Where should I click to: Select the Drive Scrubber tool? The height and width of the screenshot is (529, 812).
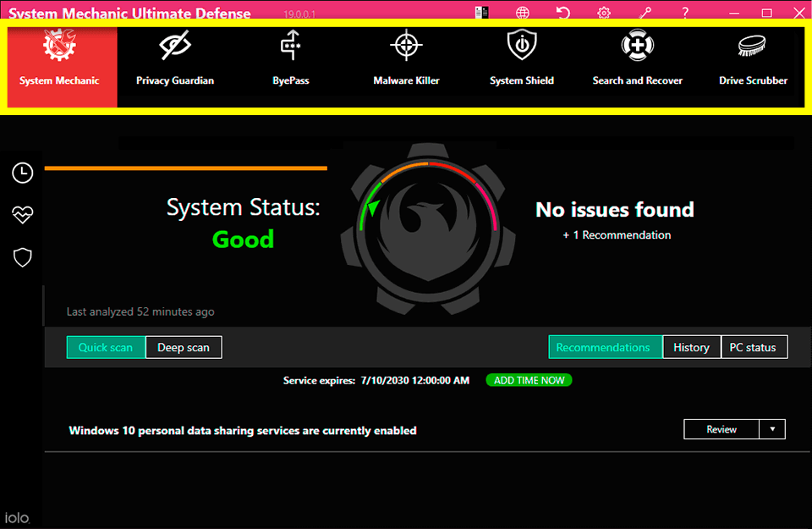[x=753, y=61]
